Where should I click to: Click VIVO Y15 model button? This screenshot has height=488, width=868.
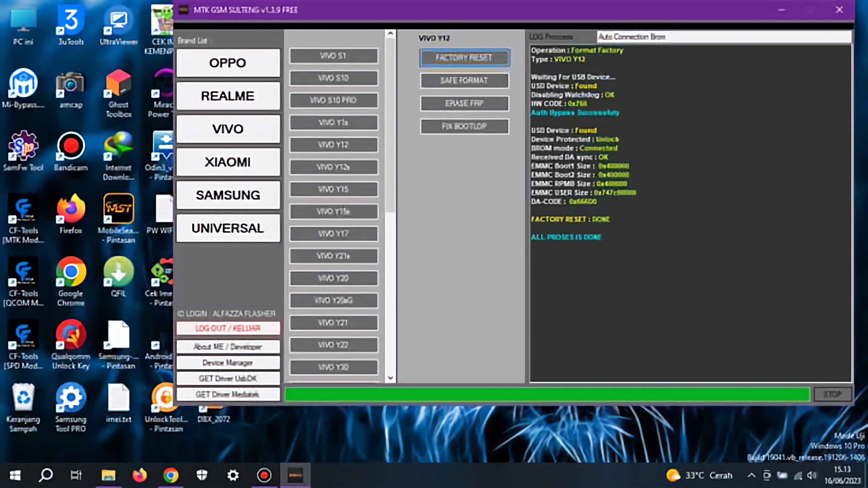(333, 189)
